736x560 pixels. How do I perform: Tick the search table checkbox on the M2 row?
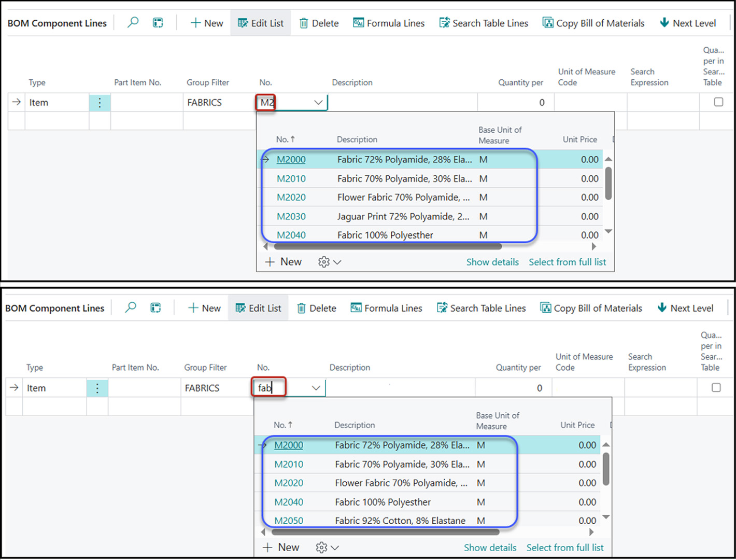point(718,102)
